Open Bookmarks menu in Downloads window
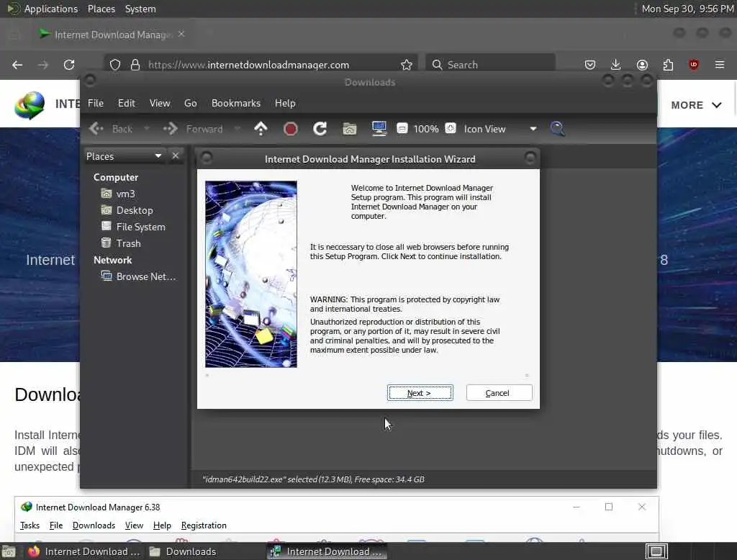This screenshot has height=560, width=737. [235, 103]
